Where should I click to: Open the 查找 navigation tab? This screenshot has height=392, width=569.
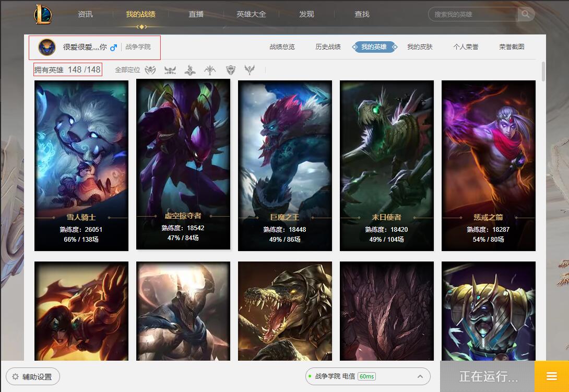click(x=362, y=14)
